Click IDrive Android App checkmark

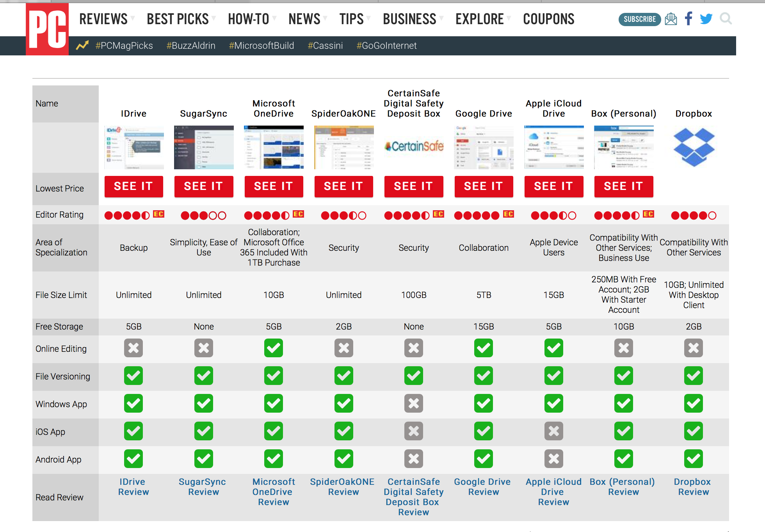pyautogui.click(x=133, y=459)
